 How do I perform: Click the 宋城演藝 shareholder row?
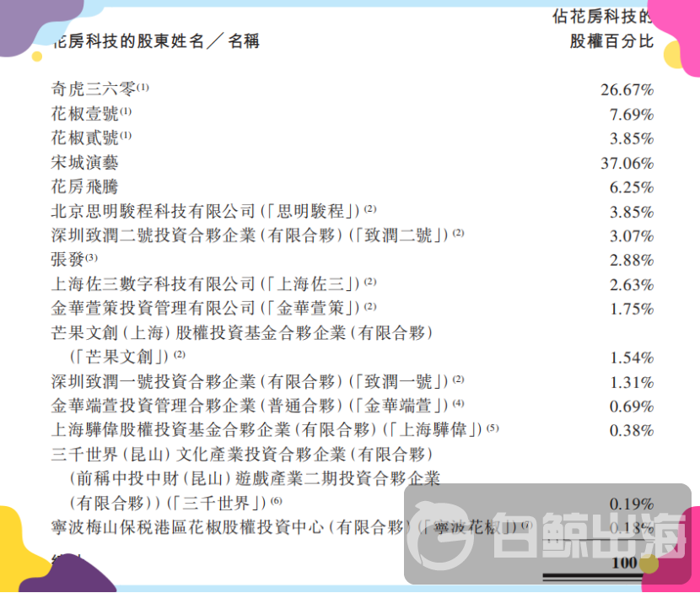tap(84, 162)
